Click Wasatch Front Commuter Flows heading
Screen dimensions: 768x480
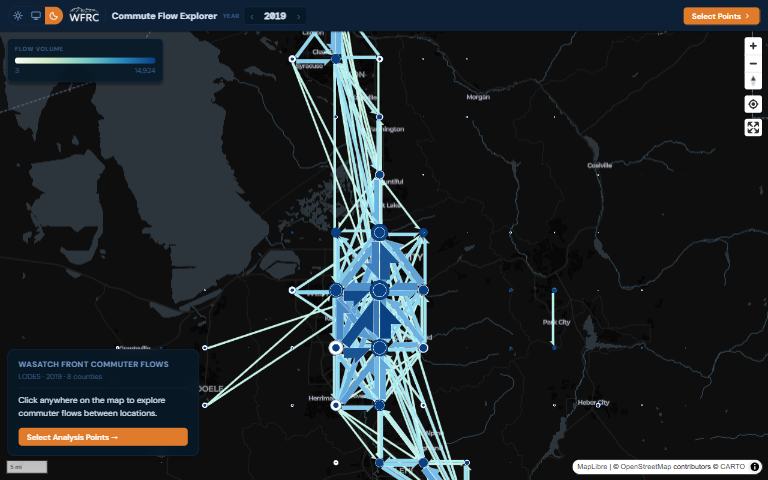tap(94, 364)
